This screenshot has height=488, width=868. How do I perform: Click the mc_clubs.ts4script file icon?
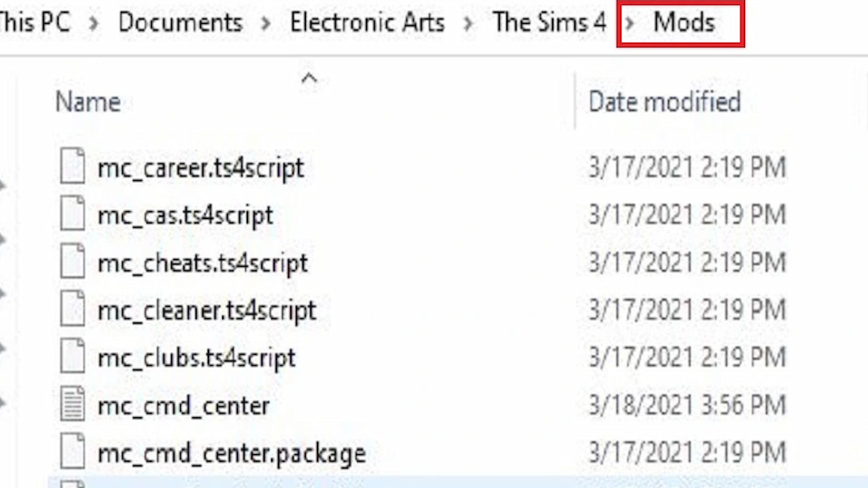[x=72, y=359]
